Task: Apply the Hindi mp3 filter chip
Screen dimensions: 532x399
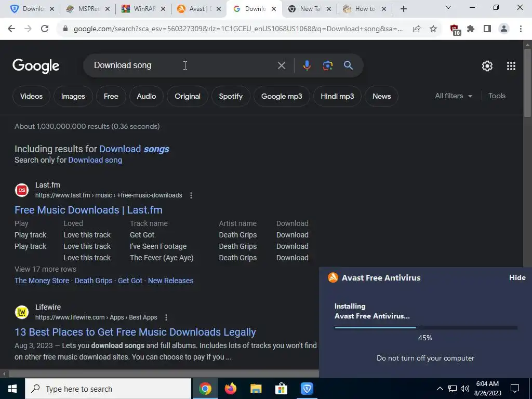Action: (337, 96)
